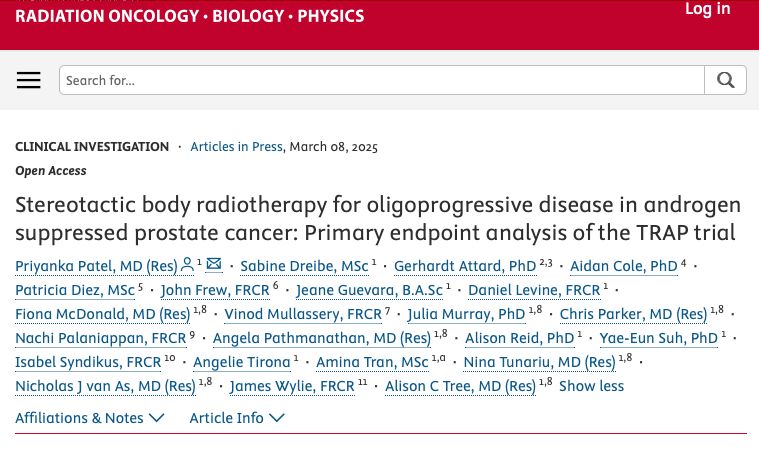
Task: Focus the Search for... input field
Action: (382, 80)
